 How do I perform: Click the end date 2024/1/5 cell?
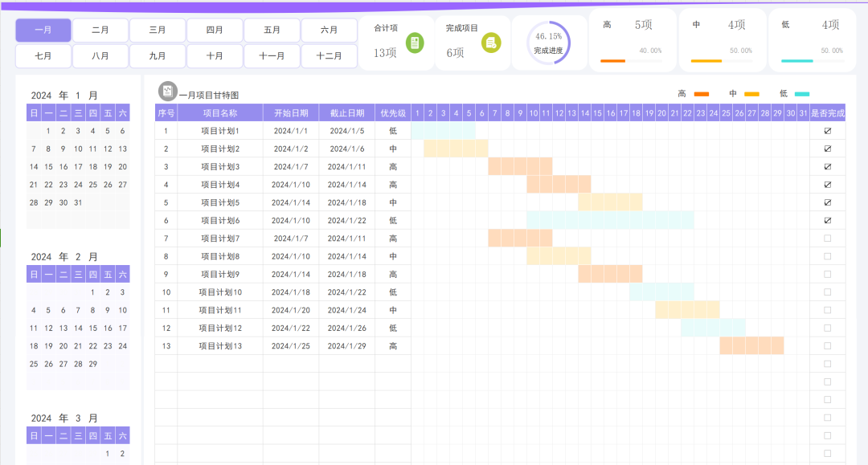(x=347, y=131)
